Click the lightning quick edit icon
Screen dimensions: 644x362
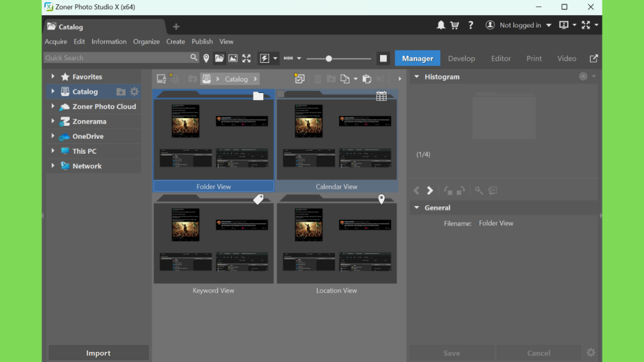pos(265,58)
